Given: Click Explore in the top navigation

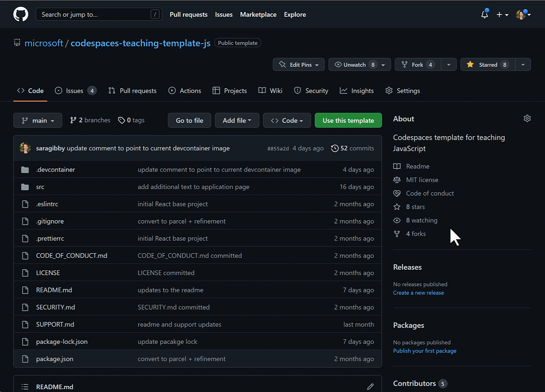Looking at the screenshot, I should (295, 15).
